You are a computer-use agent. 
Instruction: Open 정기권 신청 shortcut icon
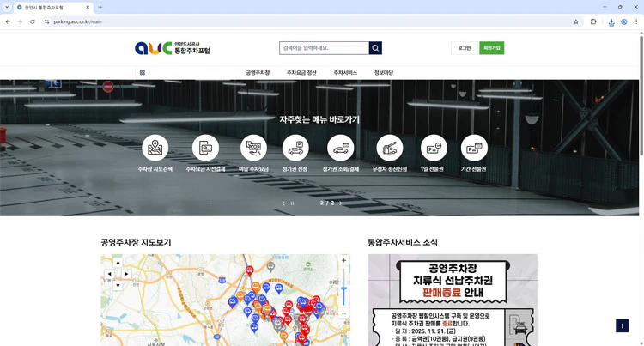295,149
